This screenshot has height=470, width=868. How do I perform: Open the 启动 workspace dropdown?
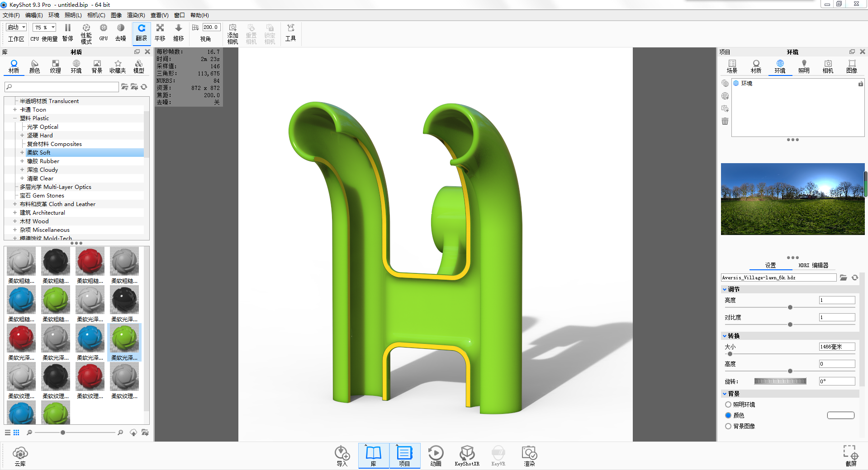coord(16,27)
